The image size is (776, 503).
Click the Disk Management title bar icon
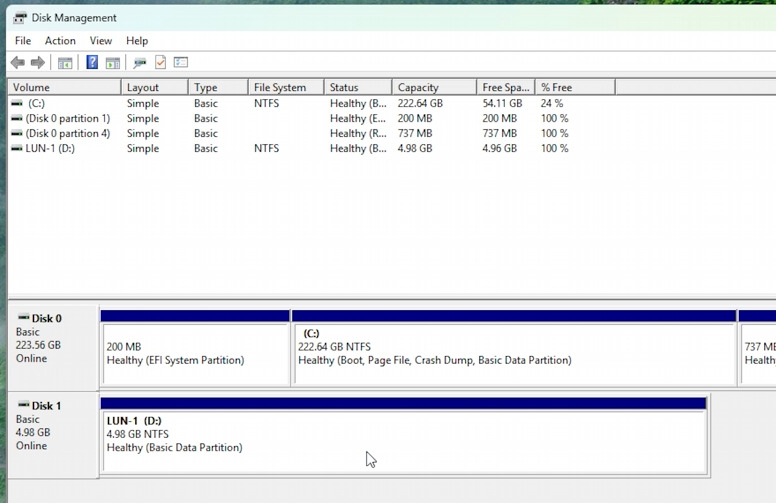(20, 18)
